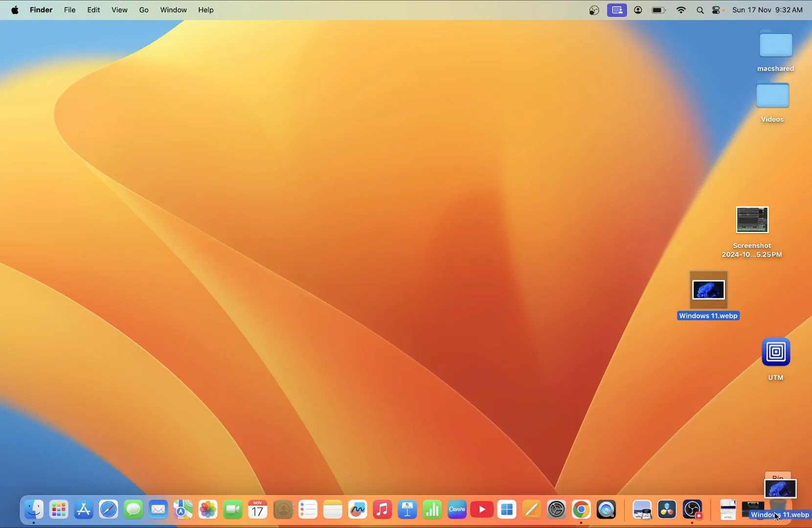Open Messages app in the Dock
This screenshot has width=812, height=528.
coord(134,510)
